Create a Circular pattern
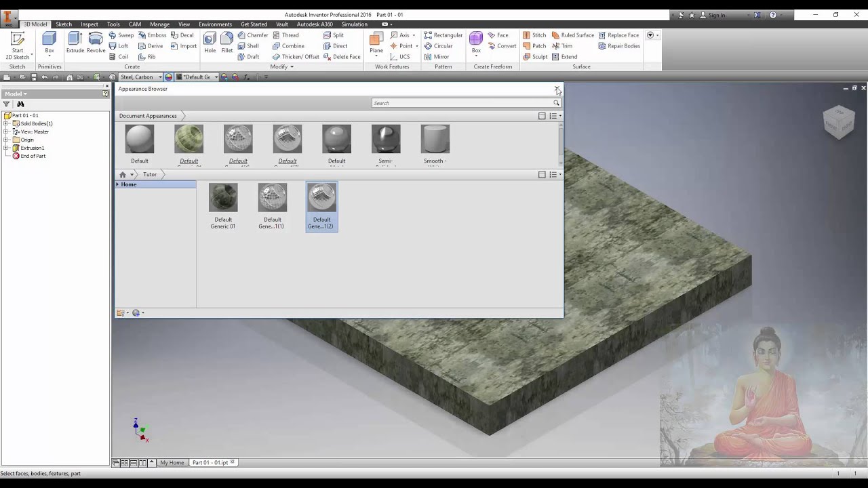 pyautogui.click(x=438, y=46)
